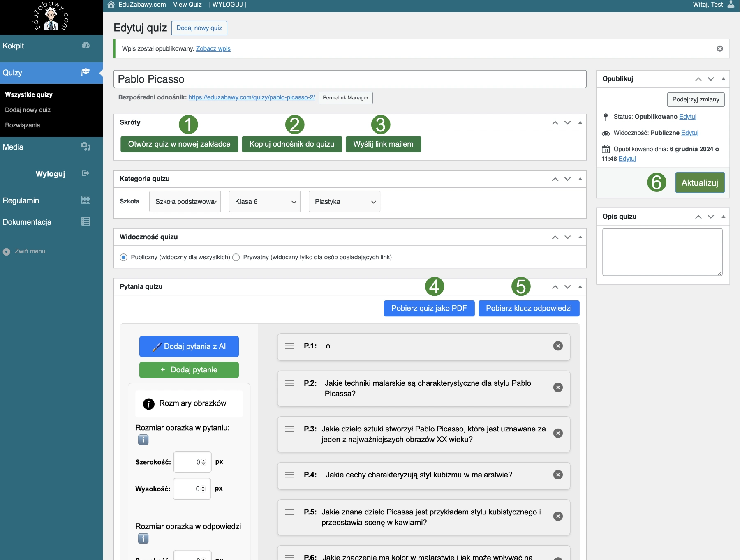Click the user avatar icon beside Witaj, Test
The height and width of the screenshot is (560, 740).
click(x=731, y=5)
